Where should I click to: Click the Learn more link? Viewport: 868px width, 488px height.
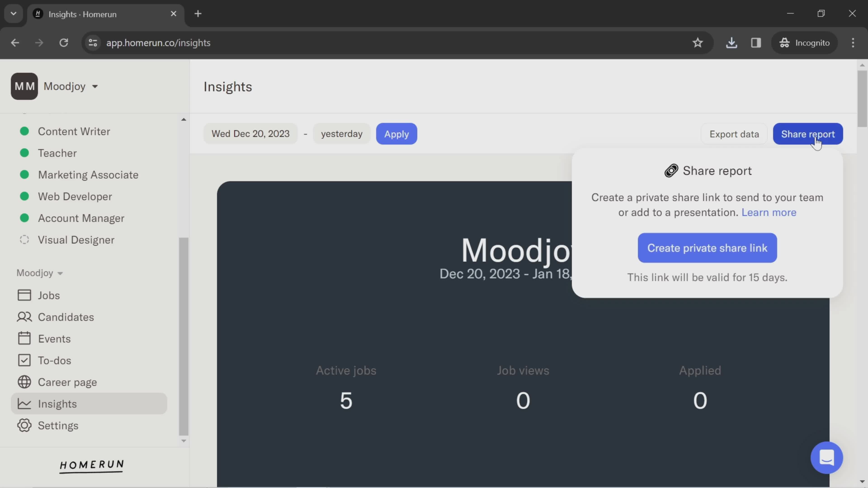(x=769, y=212)
